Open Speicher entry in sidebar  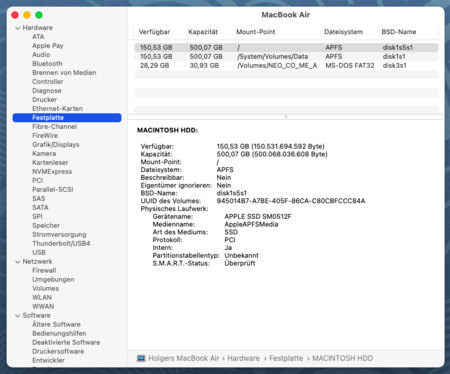[46, 226]
